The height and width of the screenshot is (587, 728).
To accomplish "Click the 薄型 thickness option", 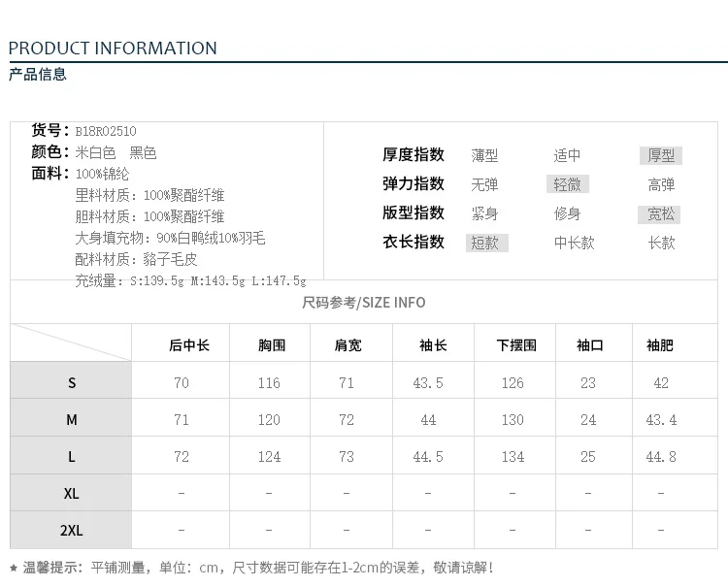I will coord(484,155).
